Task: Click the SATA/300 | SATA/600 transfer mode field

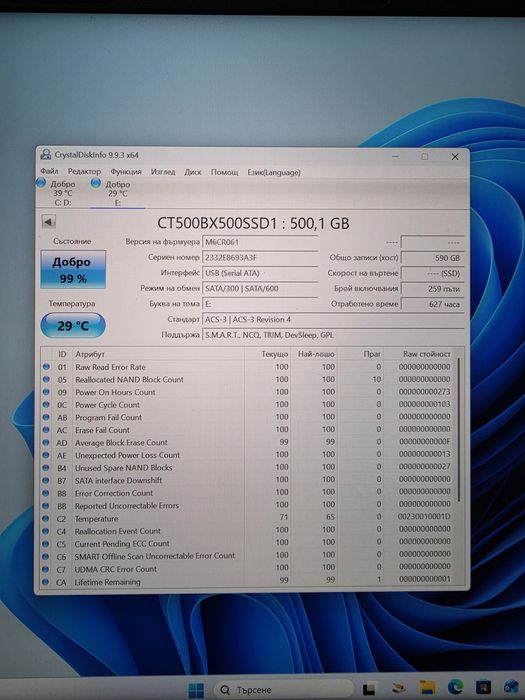Action: pos(260,288)
